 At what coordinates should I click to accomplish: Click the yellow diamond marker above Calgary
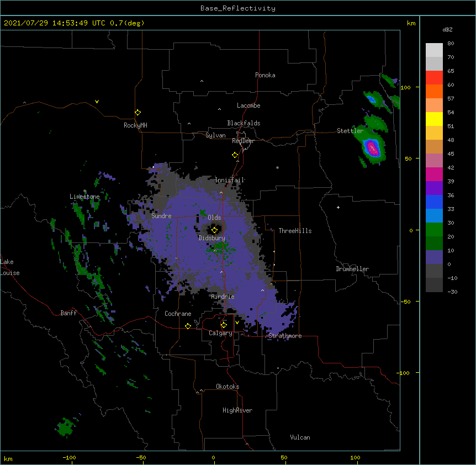[224, 325]
